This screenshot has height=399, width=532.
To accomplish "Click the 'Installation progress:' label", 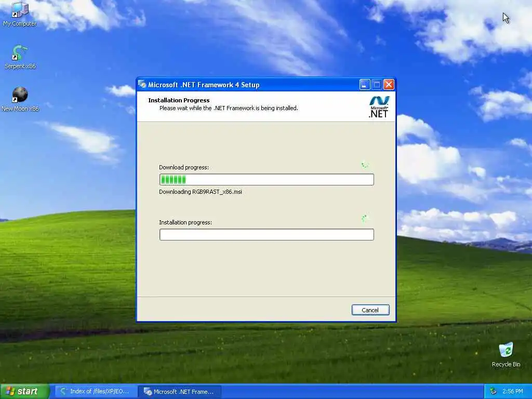I will (x=185, y=222).
